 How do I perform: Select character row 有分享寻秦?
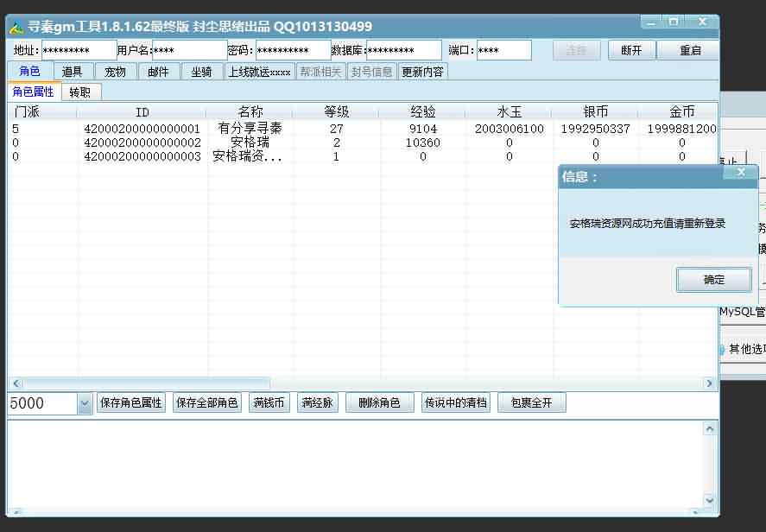pos(250,129)
